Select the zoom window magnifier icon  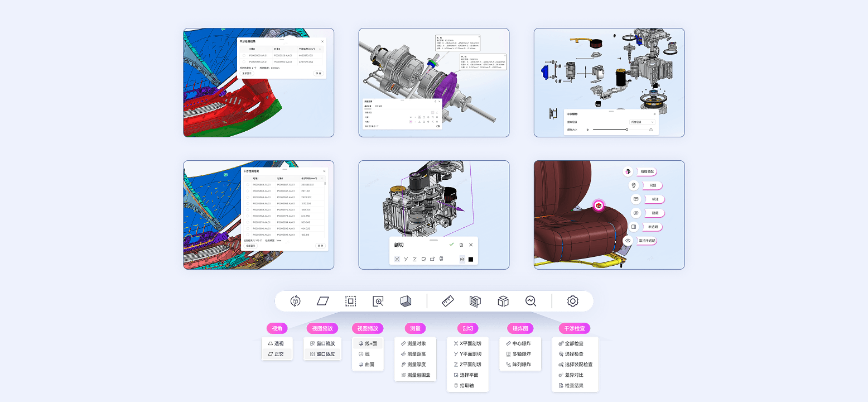378,301
